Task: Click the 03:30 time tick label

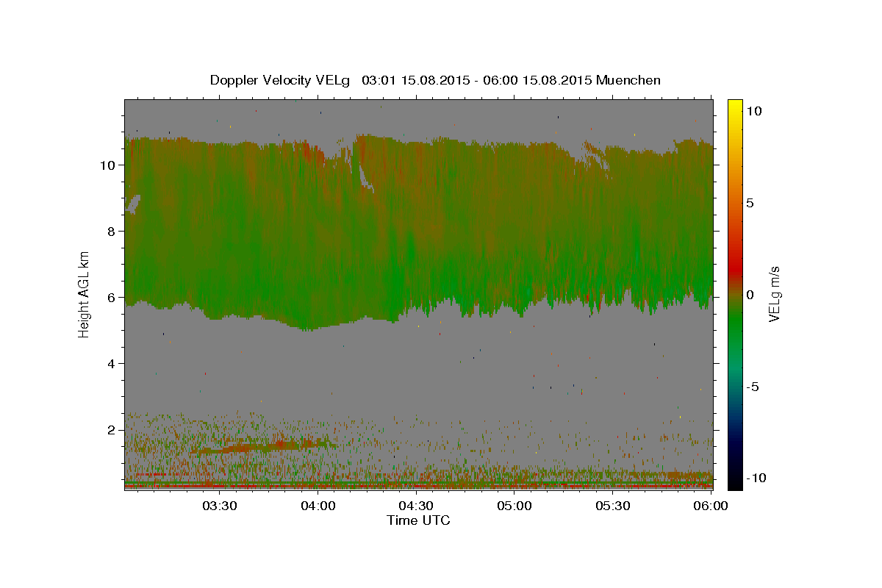Action: tap(220, 506)
